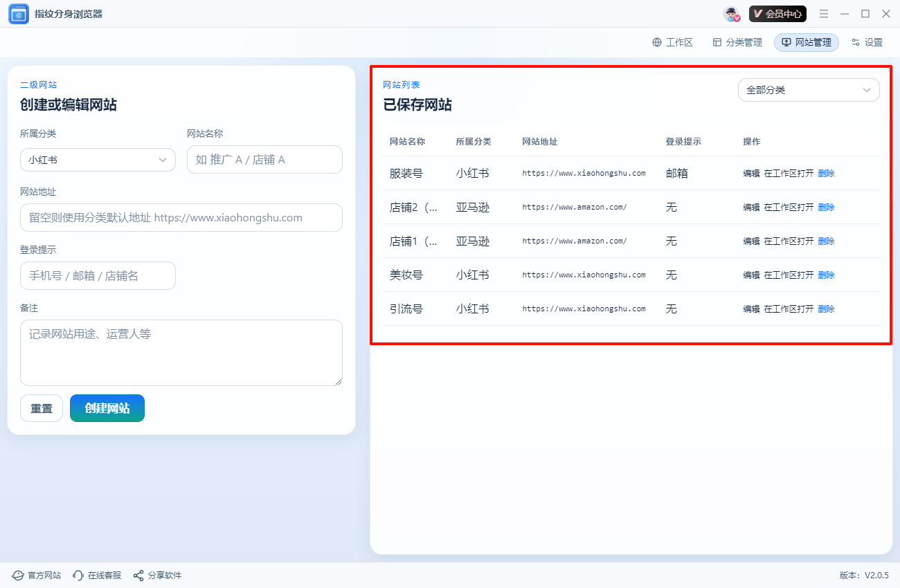900x588 pixels.
Task: Focus the 备注 notes textarea
Action: tap(181, 353)
